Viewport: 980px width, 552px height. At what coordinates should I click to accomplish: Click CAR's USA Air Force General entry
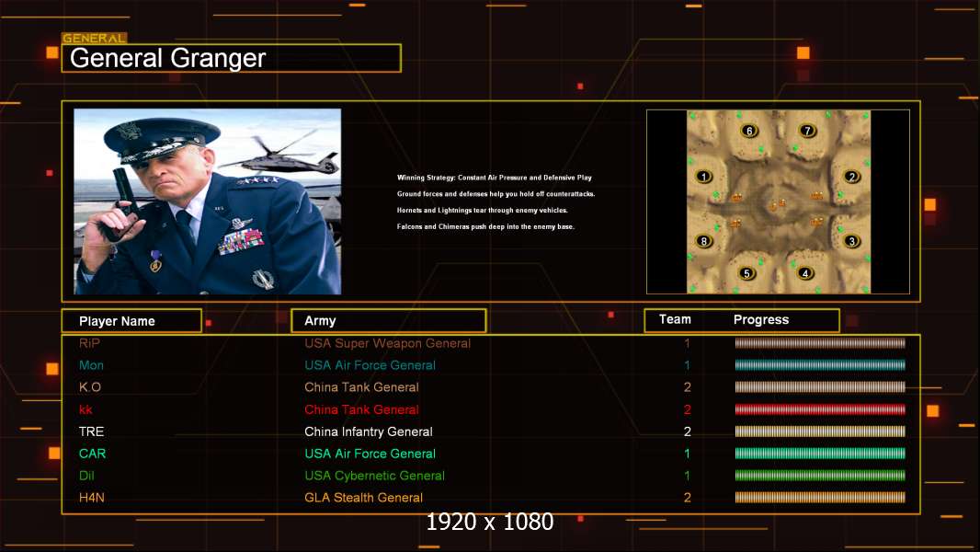[x=370, y=454]
